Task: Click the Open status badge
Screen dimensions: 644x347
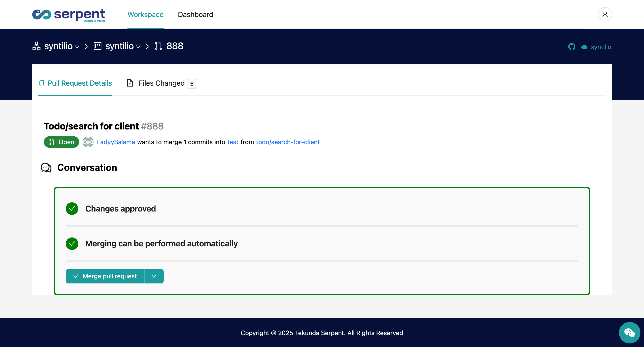Action: pos(61,142)
